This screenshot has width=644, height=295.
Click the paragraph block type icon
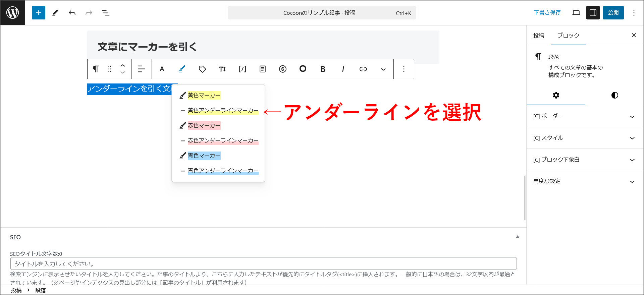[96, 69]
